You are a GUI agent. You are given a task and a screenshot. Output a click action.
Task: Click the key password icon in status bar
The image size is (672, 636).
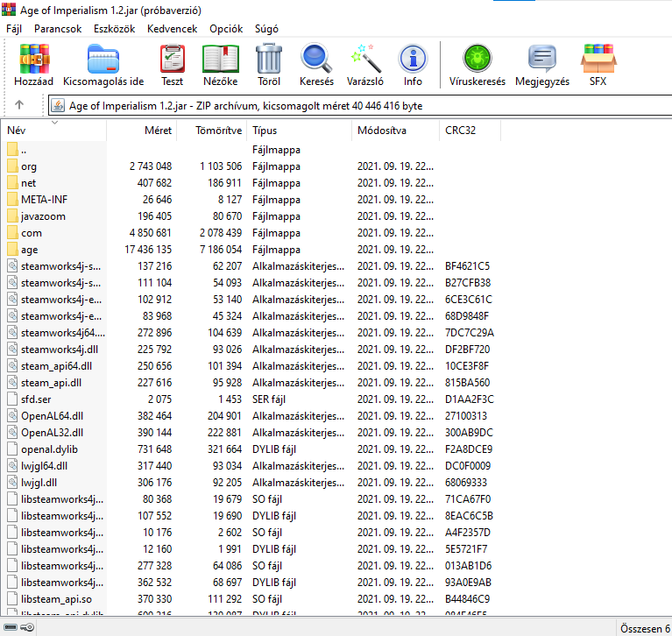[x=27, y=627]
